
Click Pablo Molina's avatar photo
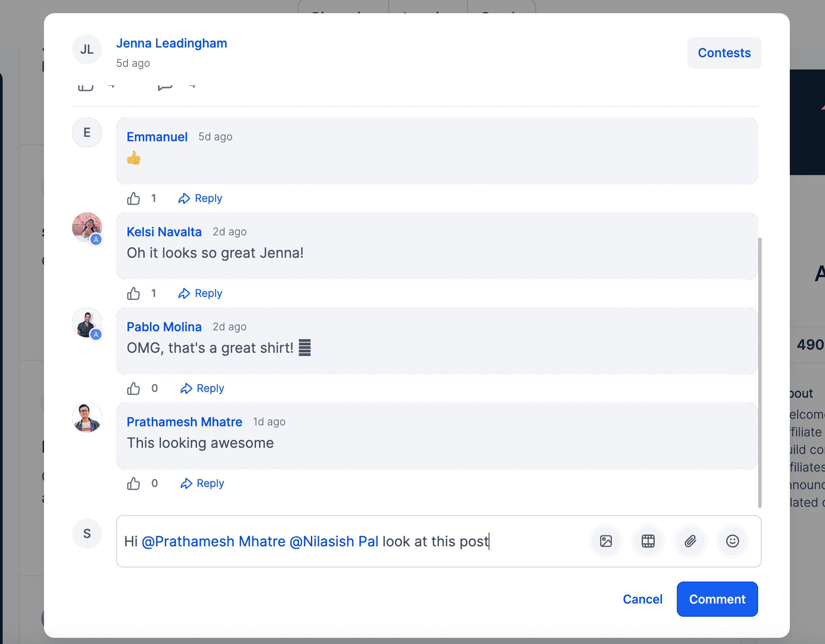pyautogui.click(x=87, y=322)
